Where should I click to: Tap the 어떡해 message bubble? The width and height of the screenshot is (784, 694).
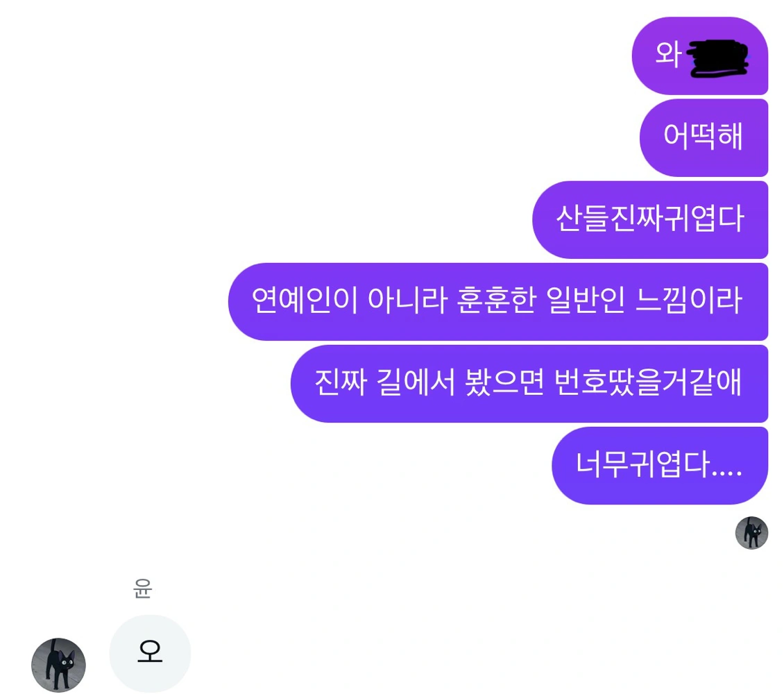704,137
